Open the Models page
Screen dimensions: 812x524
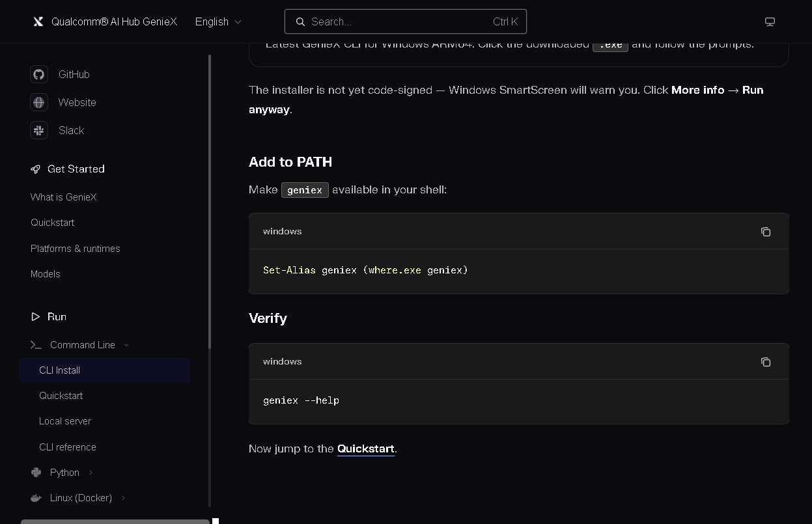[x=45, y=274]
